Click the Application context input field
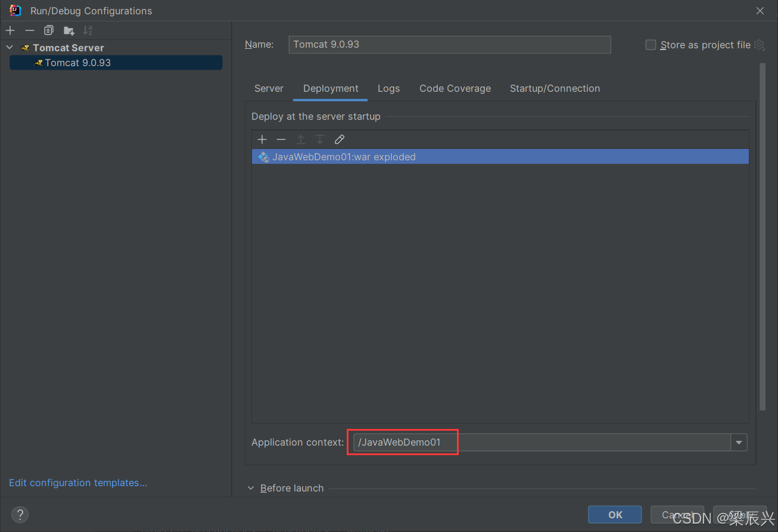The image size is (778, 532). point(542,442)
